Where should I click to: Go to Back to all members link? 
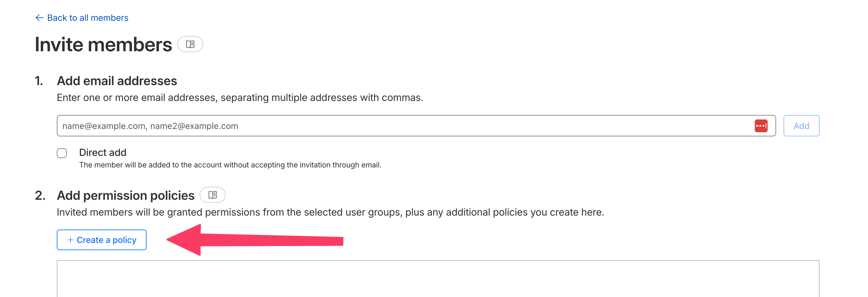(x=88, y=18)
